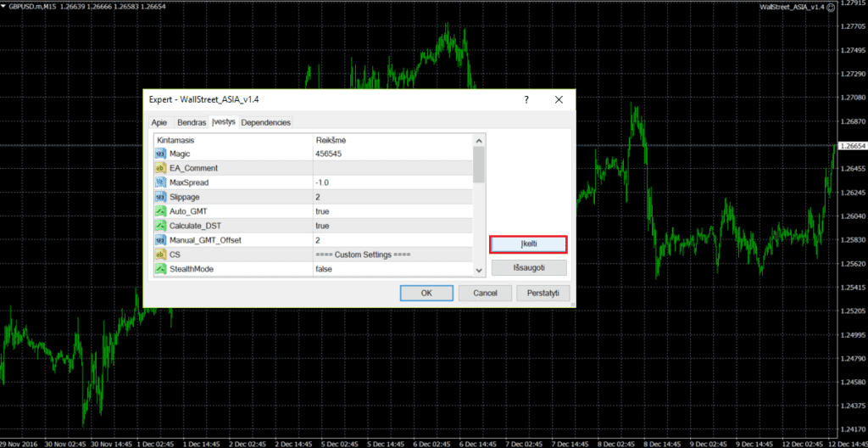Click the scrollbar up arrow
Viewport: 868px width, 448px height.
coord(479,140)
